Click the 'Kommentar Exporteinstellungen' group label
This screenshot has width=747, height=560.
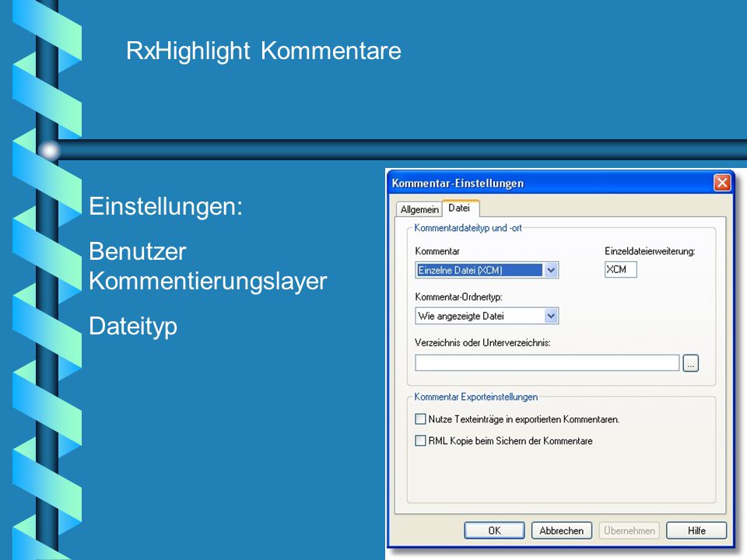click(x=476, y=397)
